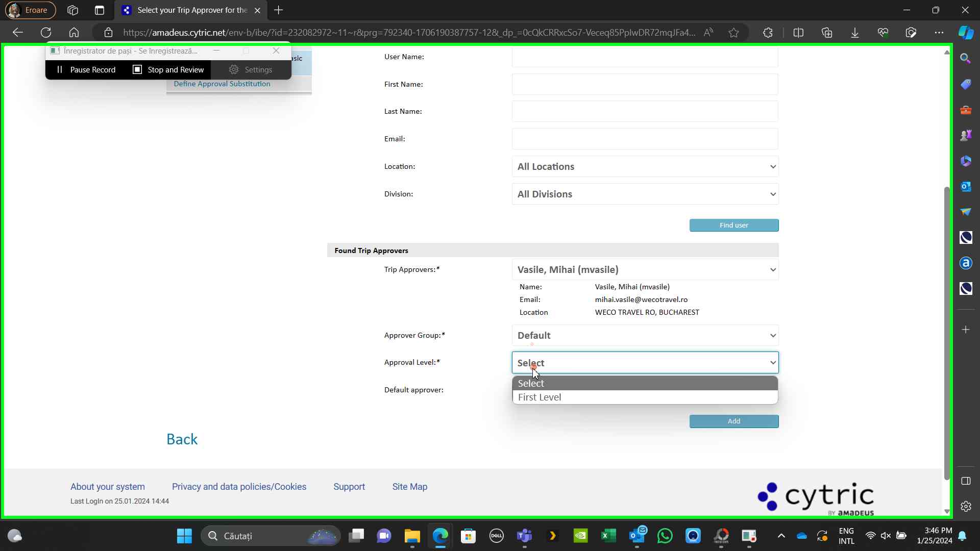
Task: Add page to favorites star icon
Action: [733, 33]
